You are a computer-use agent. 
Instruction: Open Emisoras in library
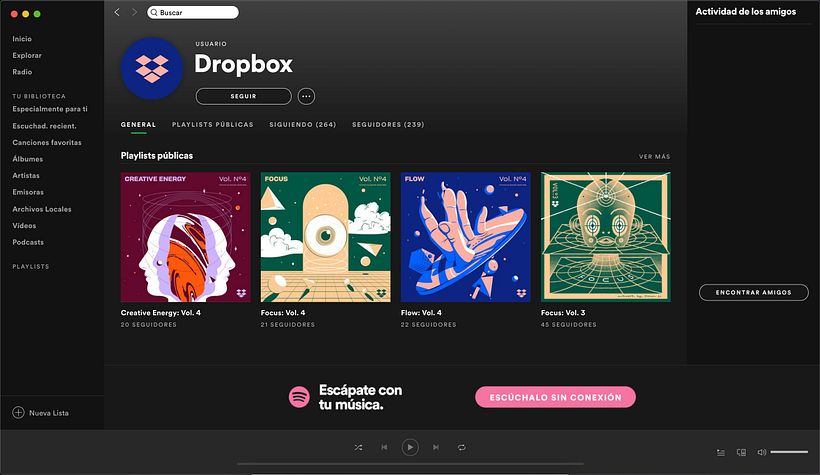click(28, 192)
